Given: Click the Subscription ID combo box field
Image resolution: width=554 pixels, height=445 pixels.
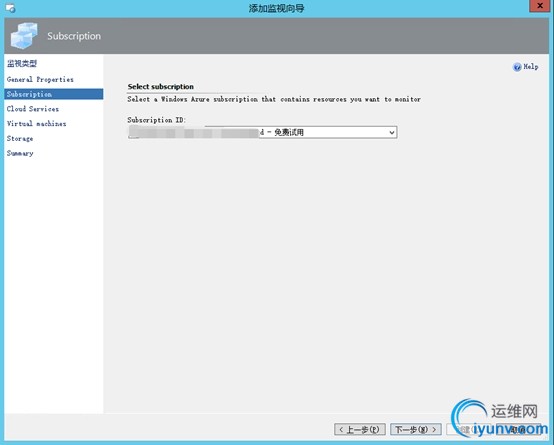Looking at the screenshot, I should point(262,133).
